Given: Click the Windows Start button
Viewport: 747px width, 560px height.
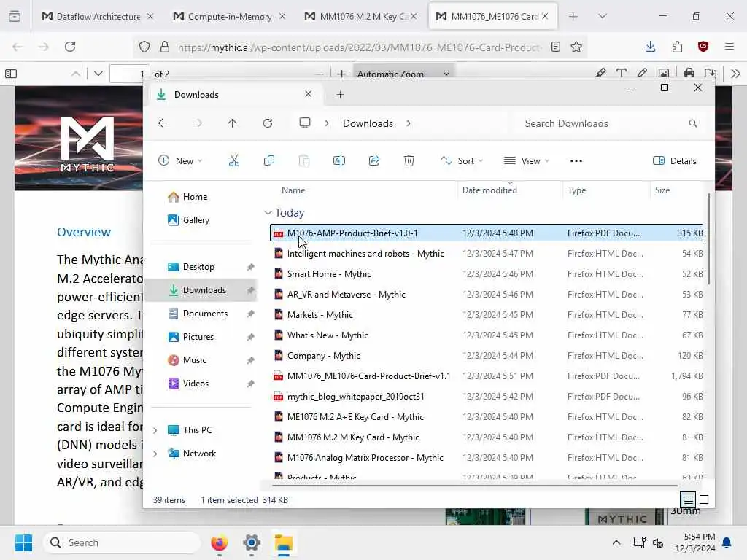Looking at the screenshot, I should point(23,542).
